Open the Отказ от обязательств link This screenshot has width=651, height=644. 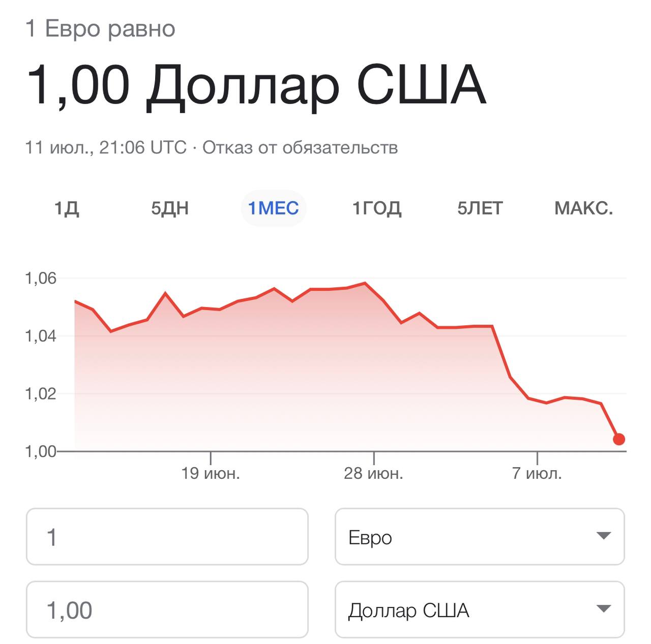300,148
